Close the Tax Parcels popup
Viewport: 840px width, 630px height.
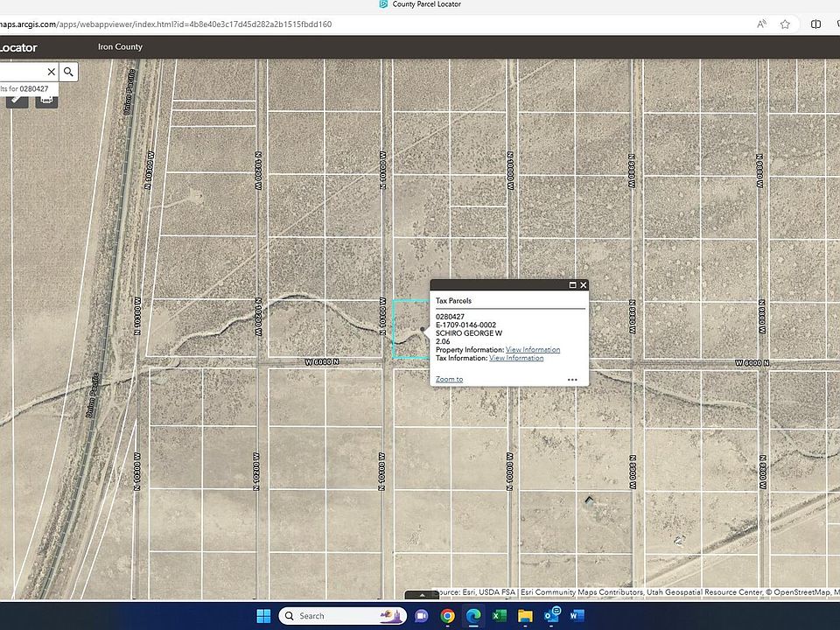coord(584,285)
